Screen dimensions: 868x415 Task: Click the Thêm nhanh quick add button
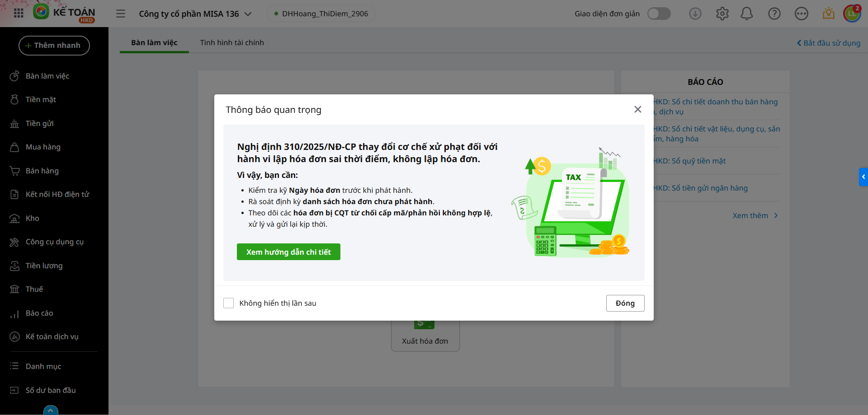[54, 46]
